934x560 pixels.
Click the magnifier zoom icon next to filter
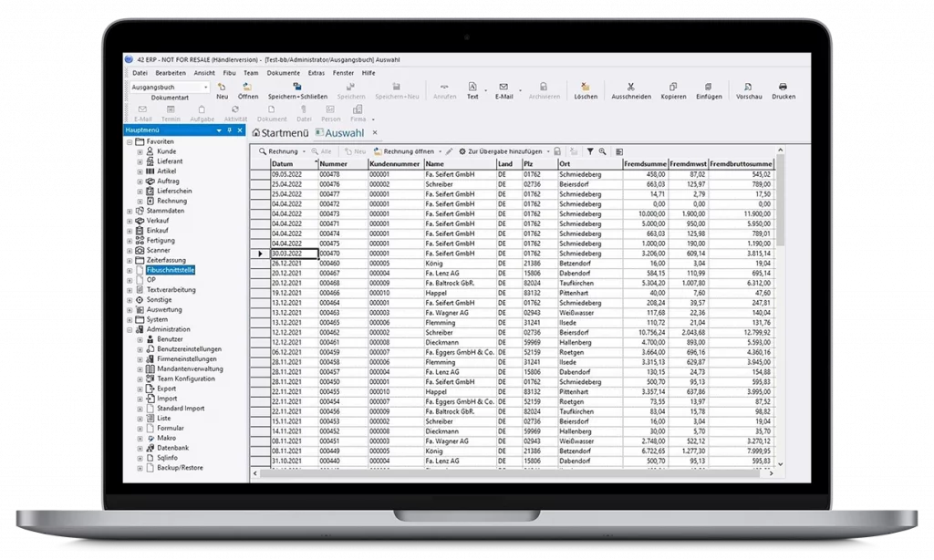tap(602, 151)
